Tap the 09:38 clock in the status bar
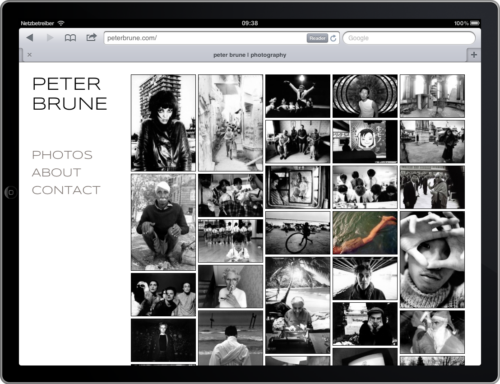Image resolution: width=500 pixels, height=384 pixels. 250,23
